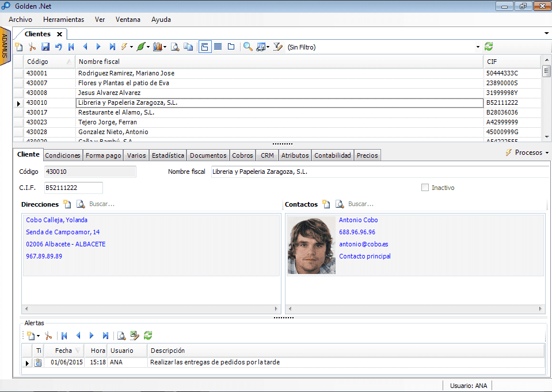Screen dimensions: 552x392
Task: Switch to the Forma pago tab
Action: [104, 155]
